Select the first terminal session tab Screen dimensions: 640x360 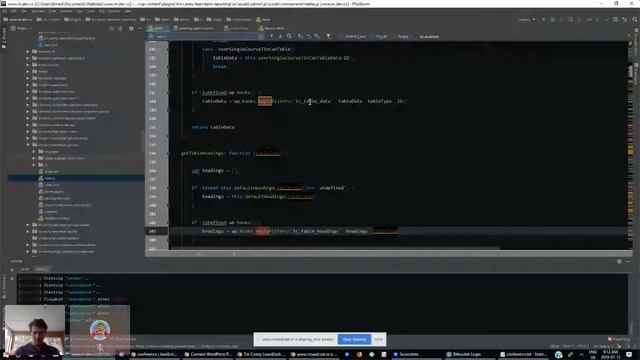click(x=25, y=269)
